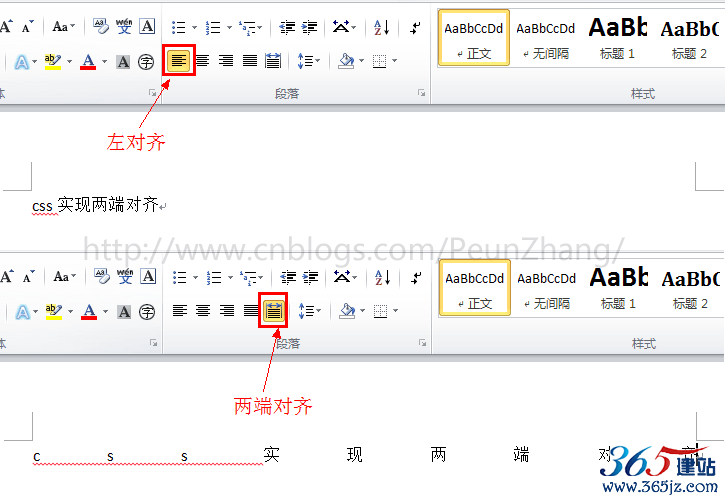Click Increase Indent in the lower ribbon
Viewport: 725px width, 500px height.
pos(310,278)
